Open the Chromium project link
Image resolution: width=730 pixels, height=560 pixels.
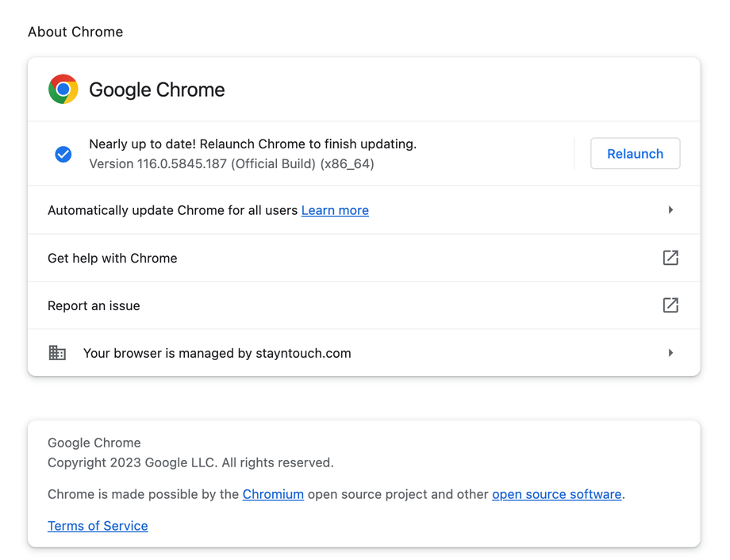tap(273, 494)
